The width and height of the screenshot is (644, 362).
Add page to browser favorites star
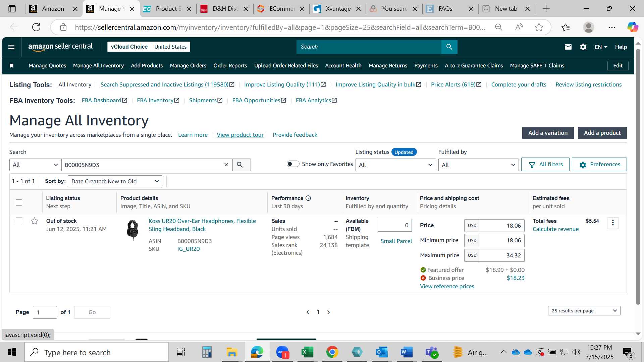tap(539, 27)
